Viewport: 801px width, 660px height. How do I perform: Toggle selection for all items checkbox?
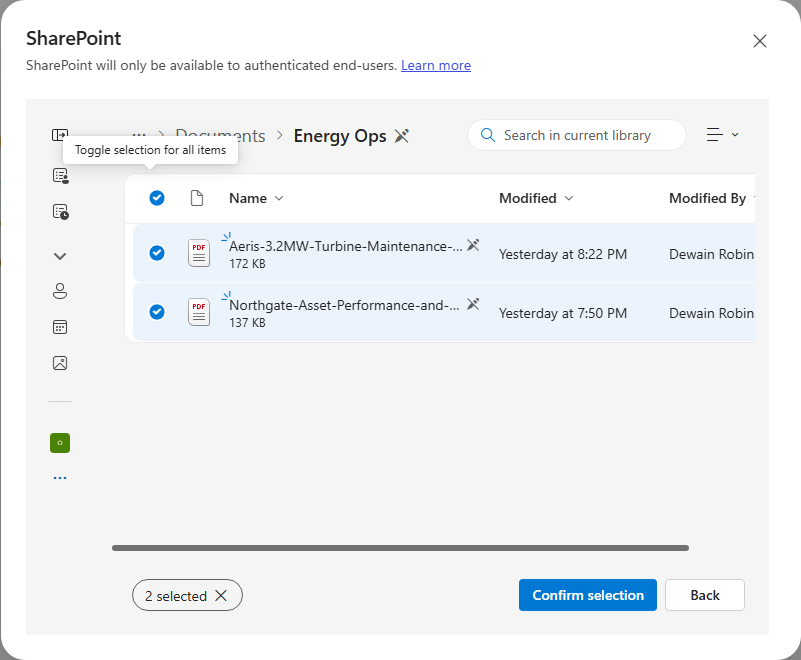coord(157,198)
